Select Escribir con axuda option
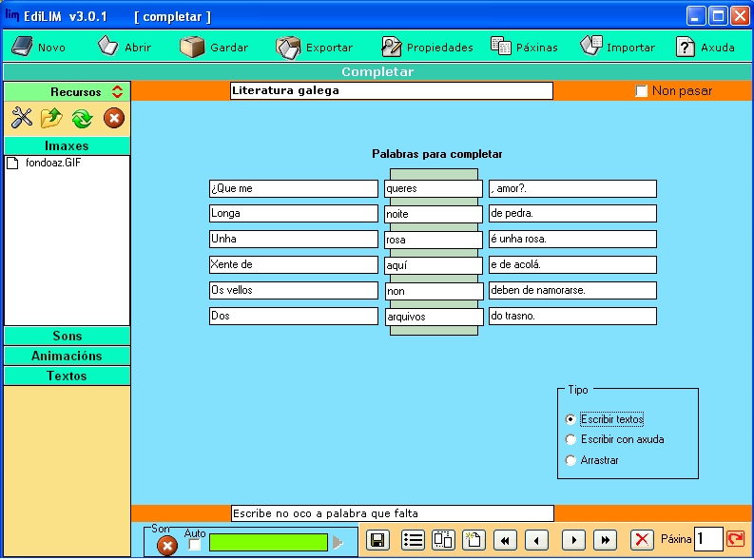This screenshot has width=754, height=560. [x=570, y=439]
